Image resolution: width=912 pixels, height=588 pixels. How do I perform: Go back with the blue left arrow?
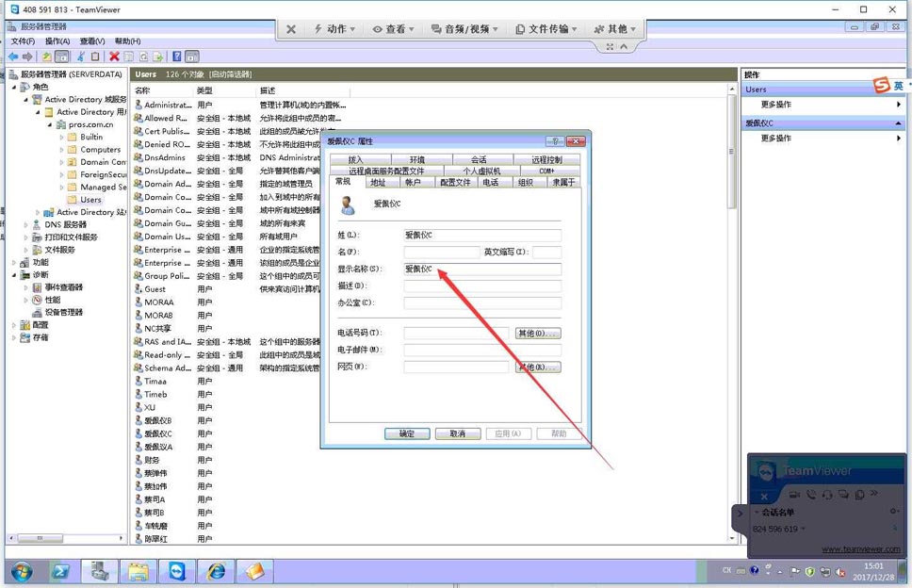pos(13,57)
